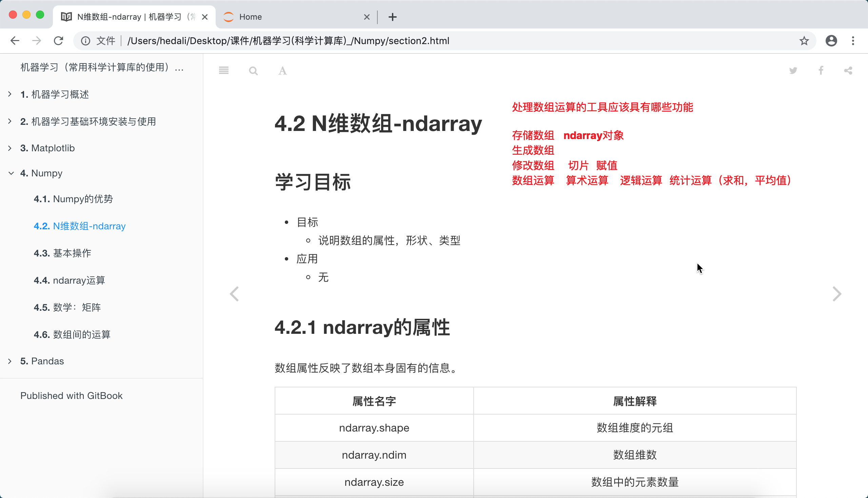
Task: Open font settings letter A icon
Action: tap(282, 71)
